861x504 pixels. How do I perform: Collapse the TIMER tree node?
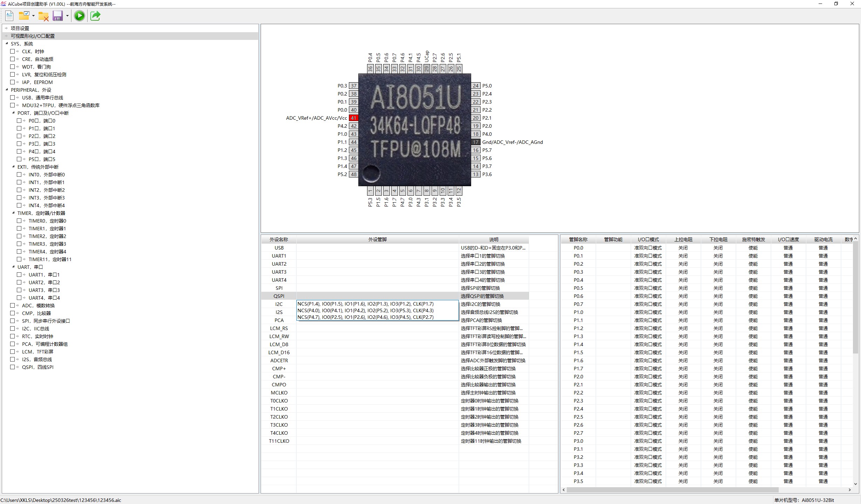(13, 213)
